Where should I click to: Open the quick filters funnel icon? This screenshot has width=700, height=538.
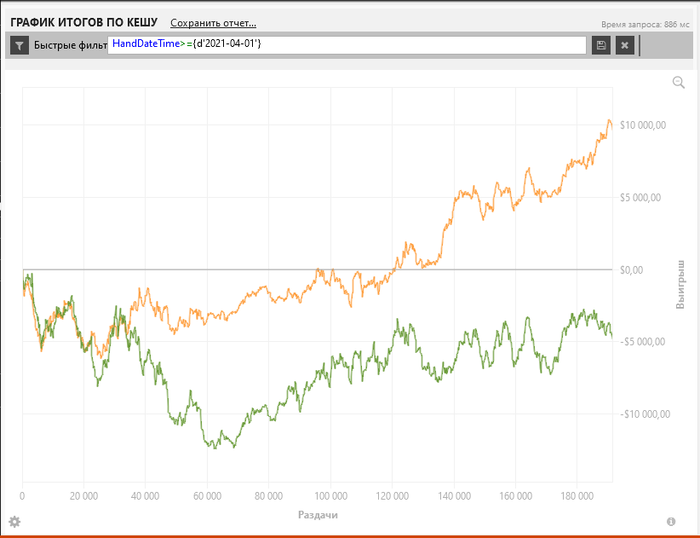[x=19, y=45]
